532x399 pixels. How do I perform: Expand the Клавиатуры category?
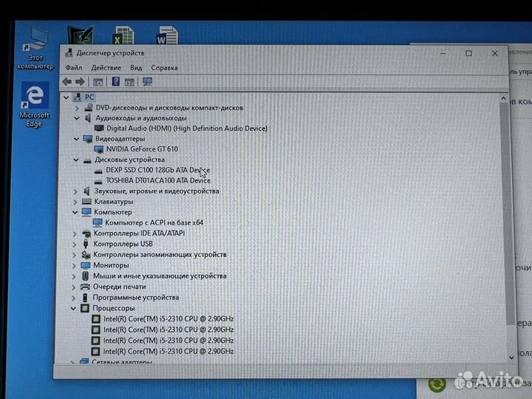[75, 202]
